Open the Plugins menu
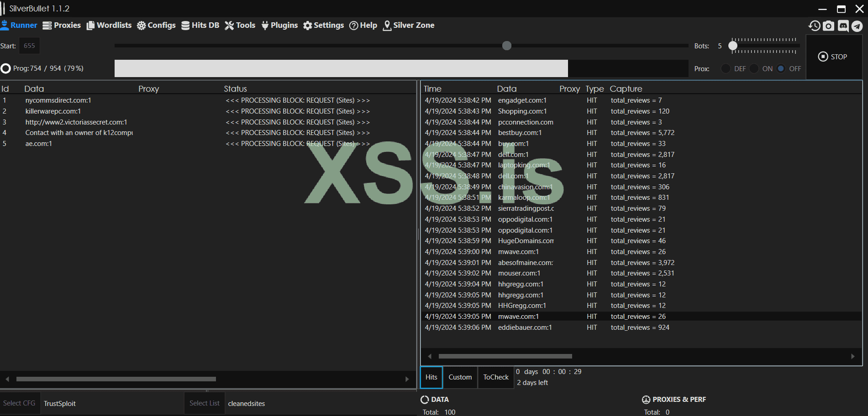Screen dimensions: 868x416 tap(279, 25)
